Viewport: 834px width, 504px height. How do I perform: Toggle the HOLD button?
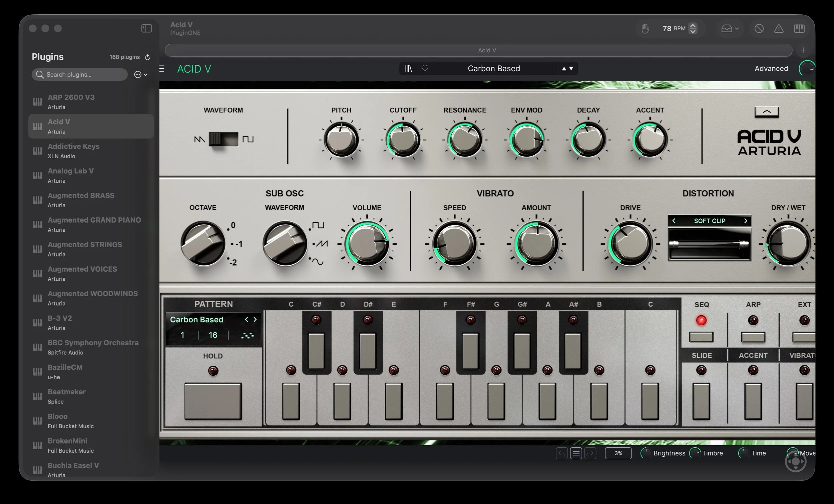tap(213, 401)
